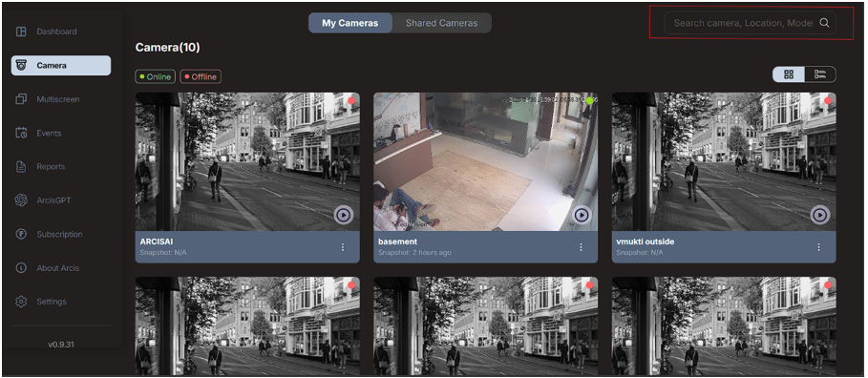Screen dimensions: 868x378
Task: Click the search magnifier icon
Action: coord(824,23)
